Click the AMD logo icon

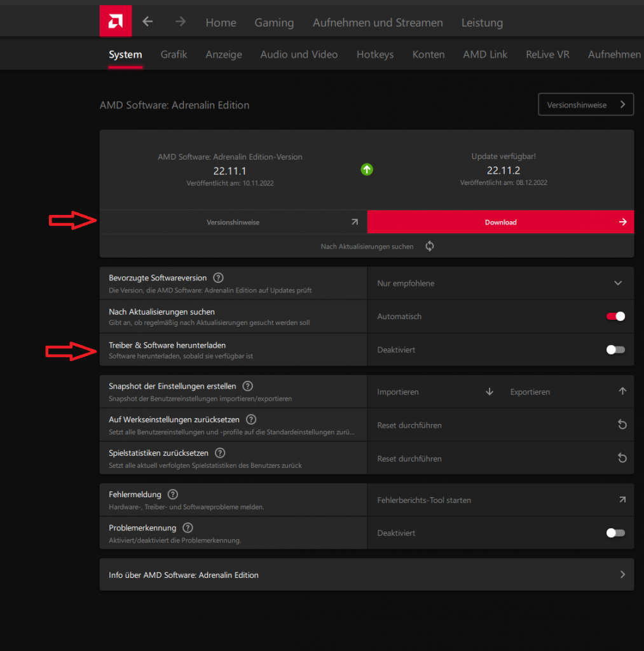click(116, 21)
